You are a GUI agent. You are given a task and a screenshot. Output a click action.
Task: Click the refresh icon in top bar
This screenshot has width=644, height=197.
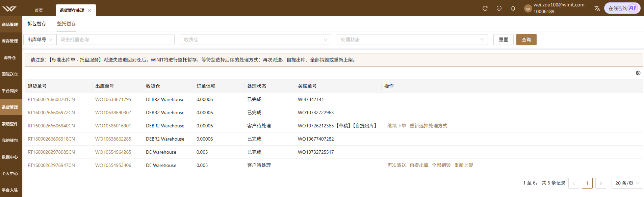pos(485,8)
